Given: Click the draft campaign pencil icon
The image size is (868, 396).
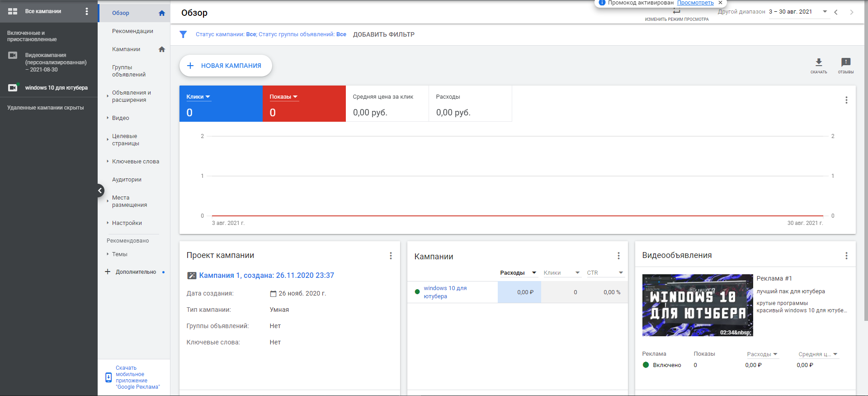Looking at the screenshot, I should pos(192,276).
